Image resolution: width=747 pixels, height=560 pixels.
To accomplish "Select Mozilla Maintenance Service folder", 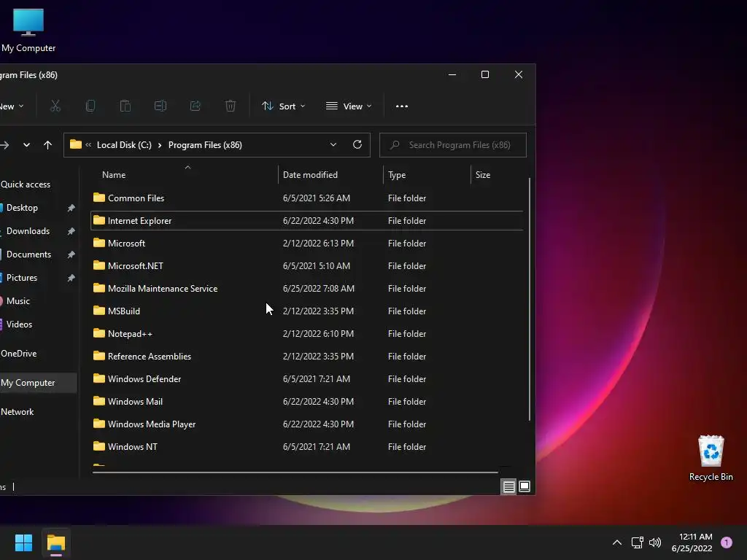I will coord(307,289).
